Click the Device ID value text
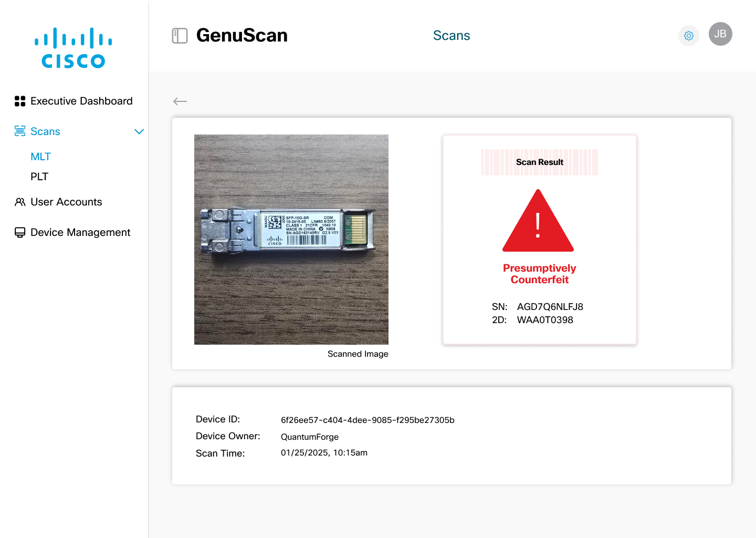The height and width of the screenshot is (538, 756). click(x=367, y=420)
